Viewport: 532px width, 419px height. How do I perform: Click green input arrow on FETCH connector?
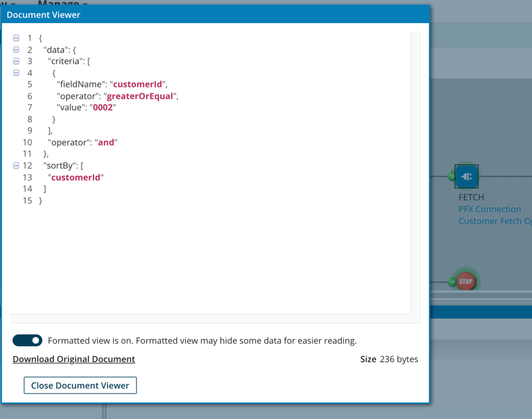point(451,176)
